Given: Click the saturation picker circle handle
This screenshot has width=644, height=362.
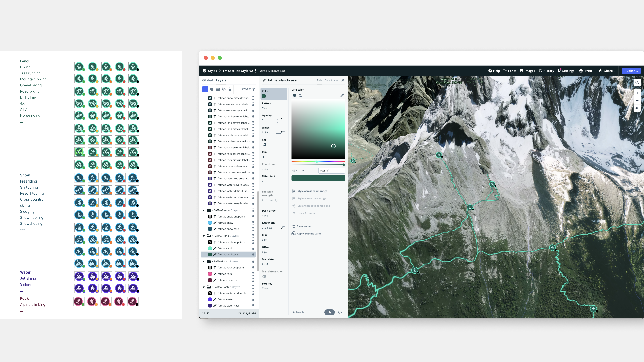Looking at the screenshot, I should (x=333, y=146).
